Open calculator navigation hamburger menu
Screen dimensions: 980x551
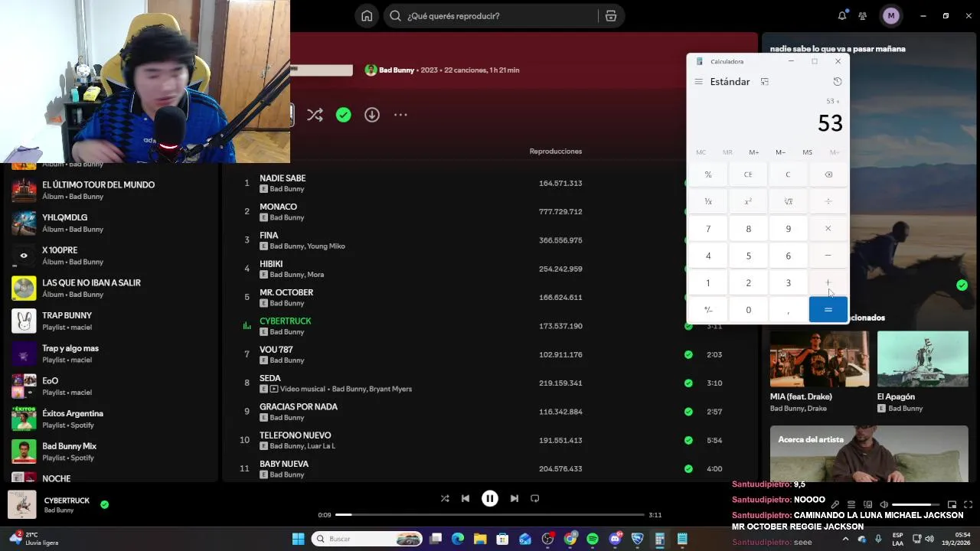[698, 82]
